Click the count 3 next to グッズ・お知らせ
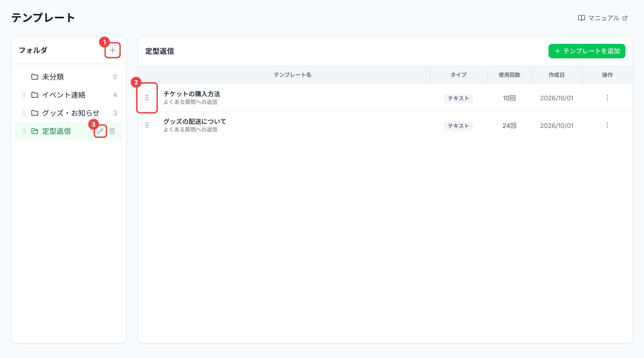The height and width of the screenshot is (358, 644). coord(115,113)
